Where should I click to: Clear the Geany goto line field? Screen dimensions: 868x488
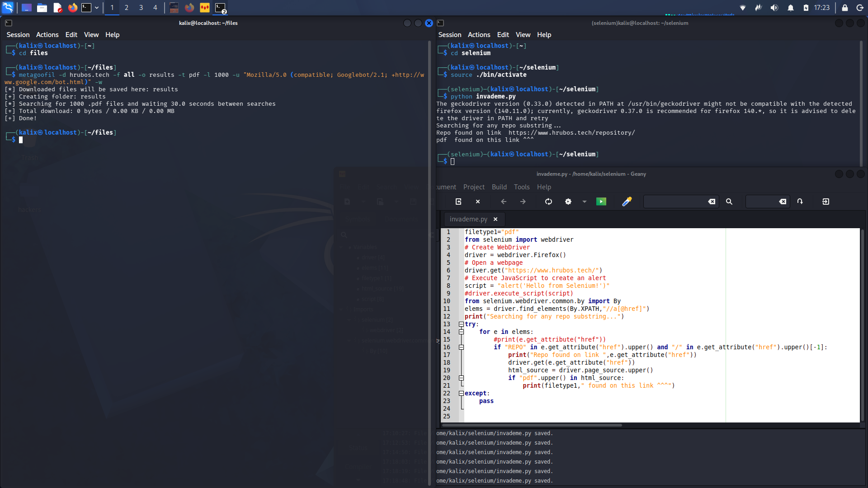[x=783, y=202]
